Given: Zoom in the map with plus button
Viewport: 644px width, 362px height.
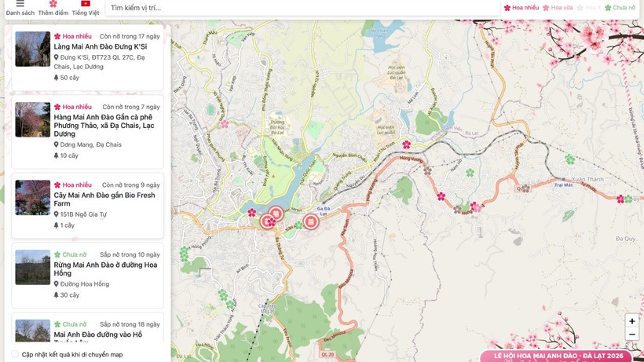Looking at the screenshot, I should [x=631, y=321].
